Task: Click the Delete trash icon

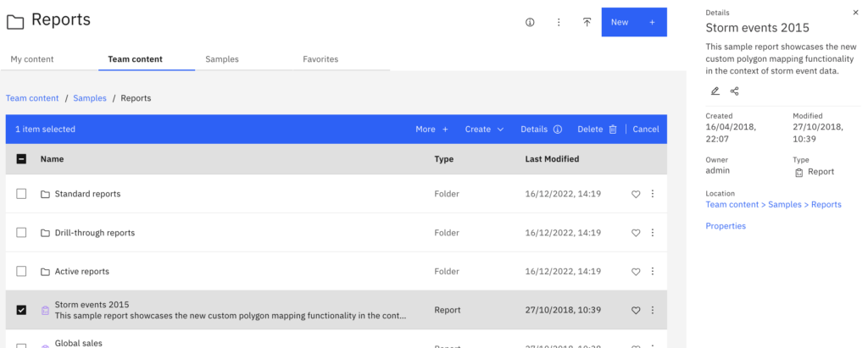Action: (x=613, y=130)
